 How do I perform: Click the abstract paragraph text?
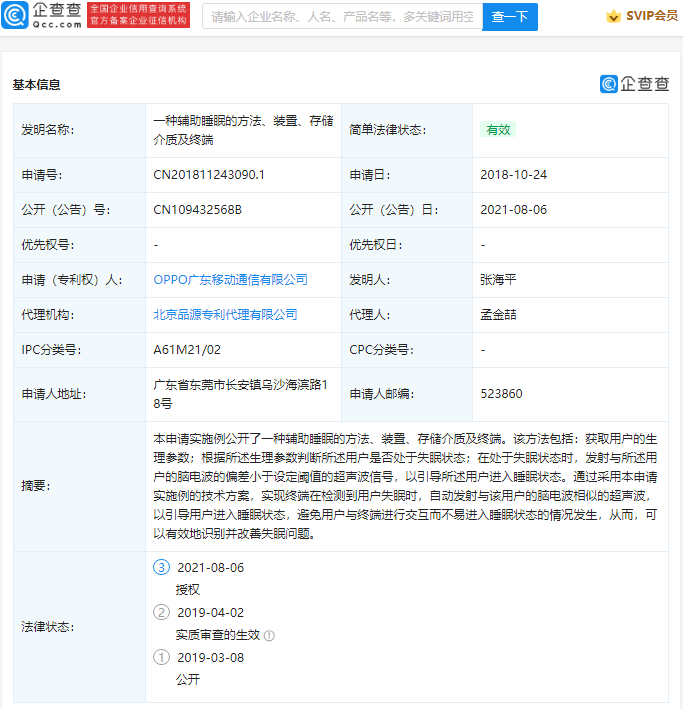tap(405, 486)
